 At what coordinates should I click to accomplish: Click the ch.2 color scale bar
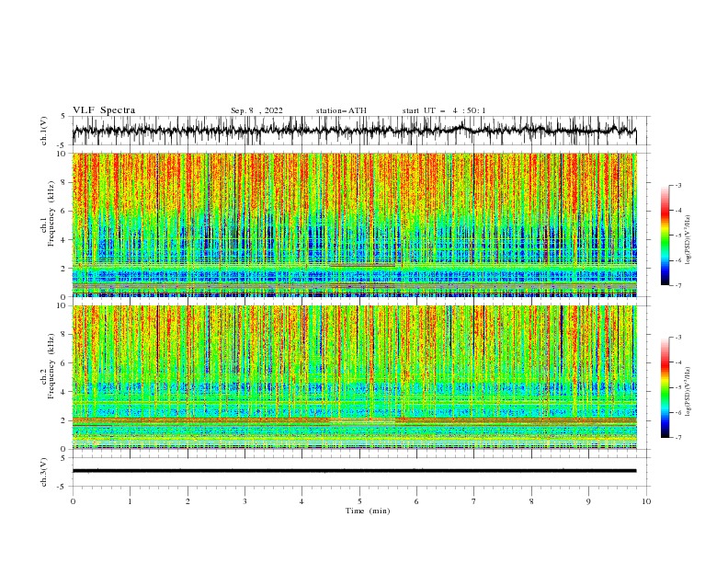pyautogui.click(x=665, y=387)
